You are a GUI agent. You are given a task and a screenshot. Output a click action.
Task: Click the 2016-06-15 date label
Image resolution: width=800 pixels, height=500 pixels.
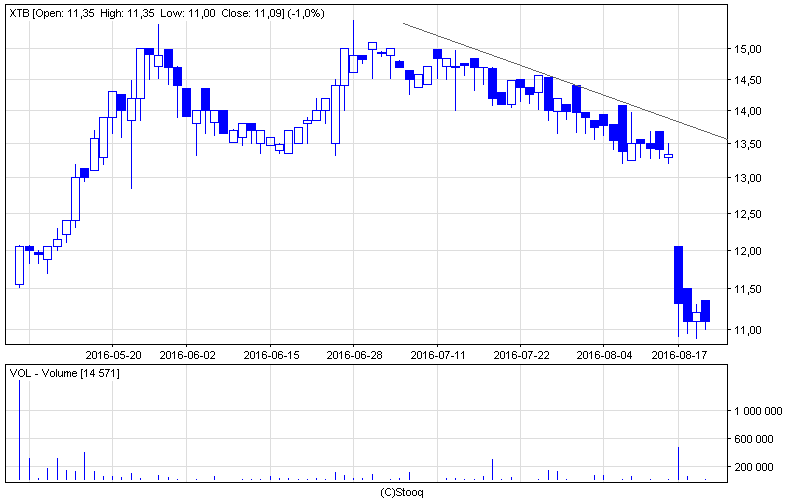[271, 355]
